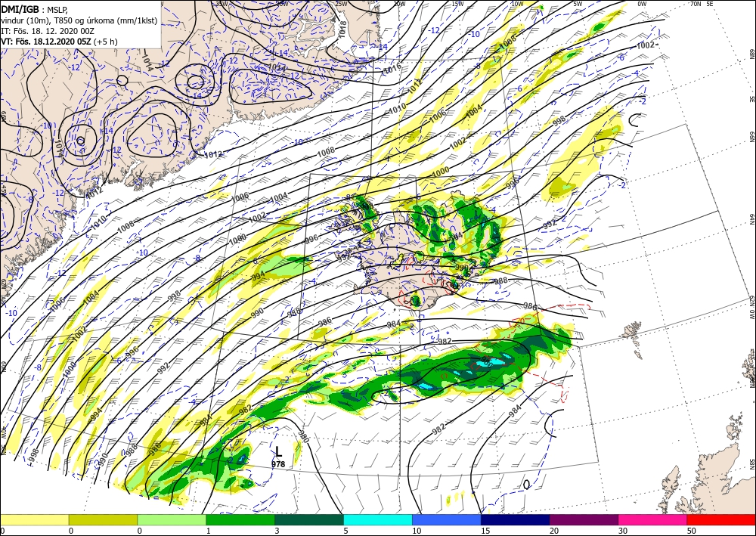Click the navy 15 mm legend swatch

coord(516,519)
